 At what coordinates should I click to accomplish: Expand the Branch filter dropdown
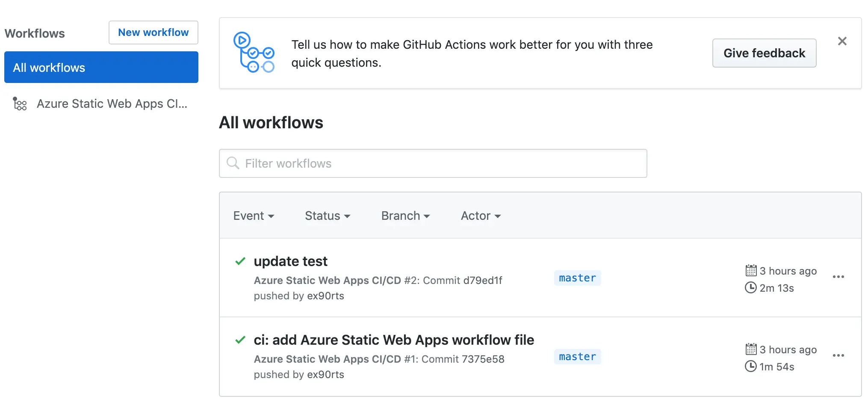coord(405,216)
